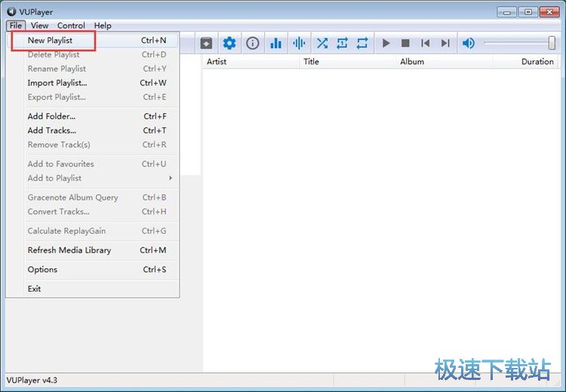Mute audio using the speaker icon
Screen dimensions: 566x392
469,43
